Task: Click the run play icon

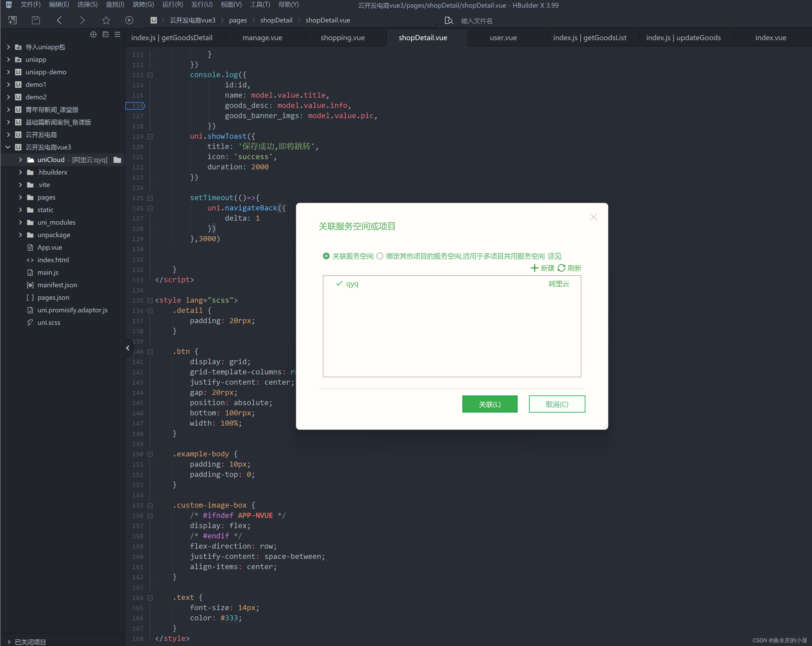Action: pyautogui.click(x=129, y=20)
